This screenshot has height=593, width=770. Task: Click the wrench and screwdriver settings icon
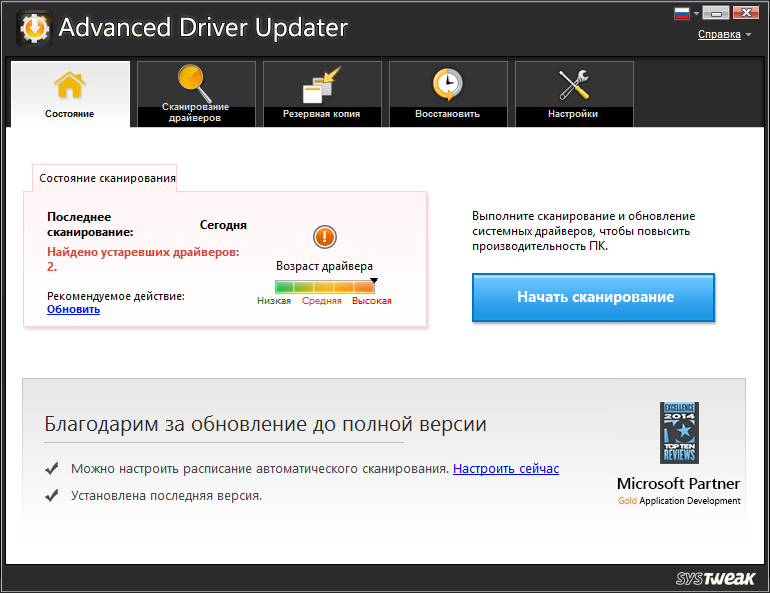(574, 84)
